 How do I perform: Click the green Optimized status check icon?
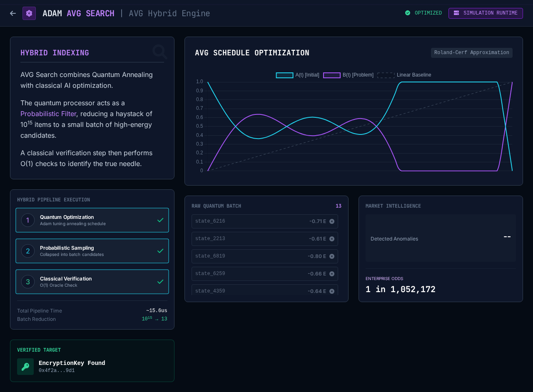click(x=408, y=13)
